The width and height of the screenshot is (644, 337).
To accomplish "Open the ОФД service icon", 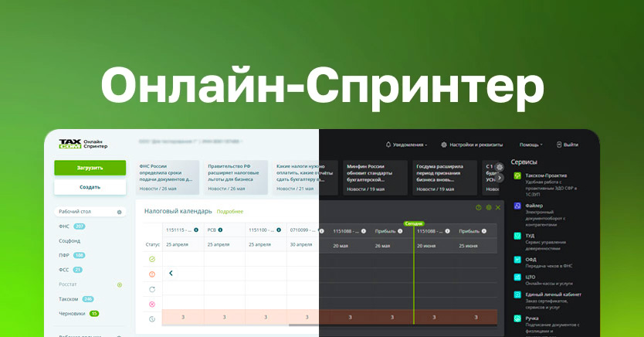I will tap(517, 260).
